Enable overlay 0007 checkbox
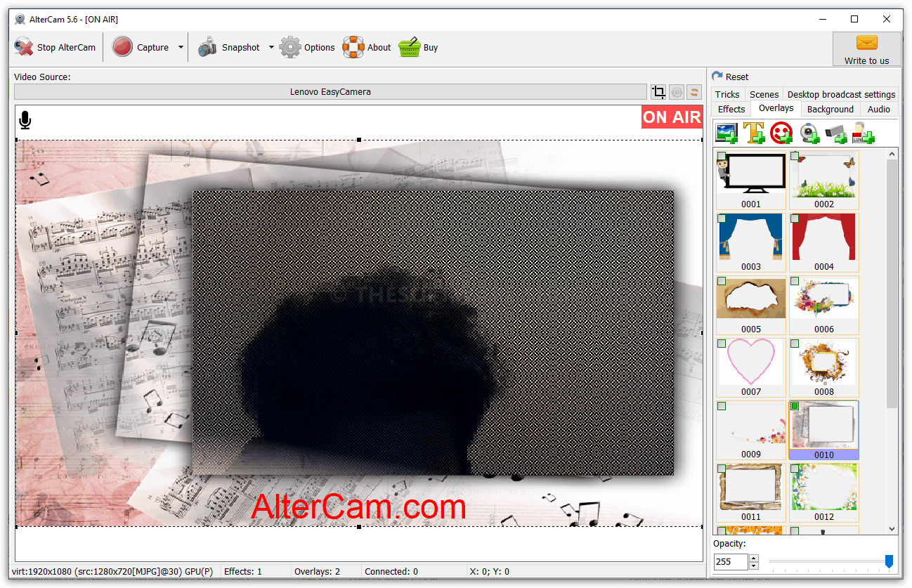This screenshot has height=588, width=912. pos(722,344)
